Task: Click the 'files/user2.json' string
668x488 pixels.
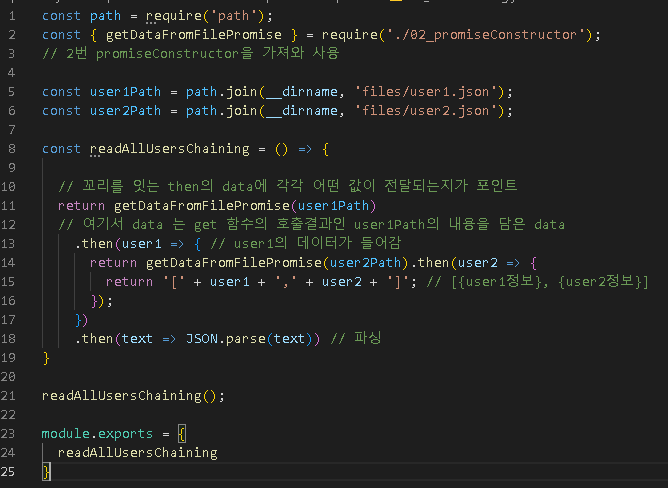Action: 426,111
